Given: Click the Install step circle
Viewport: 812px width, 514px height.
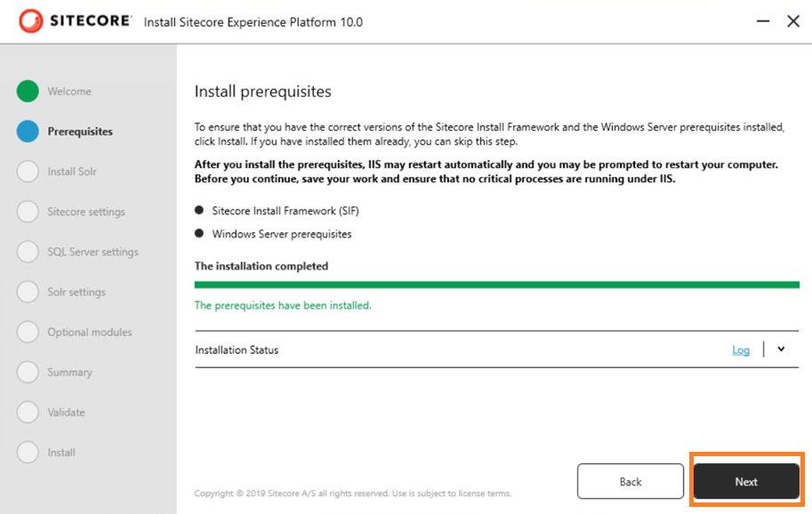Looking at the screenshot, I should [28, 453].
